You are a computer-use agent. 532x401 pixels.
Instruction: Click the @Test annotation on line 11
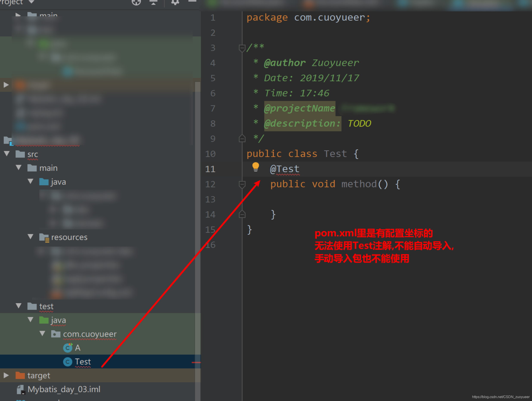click(x=285, y=169)
